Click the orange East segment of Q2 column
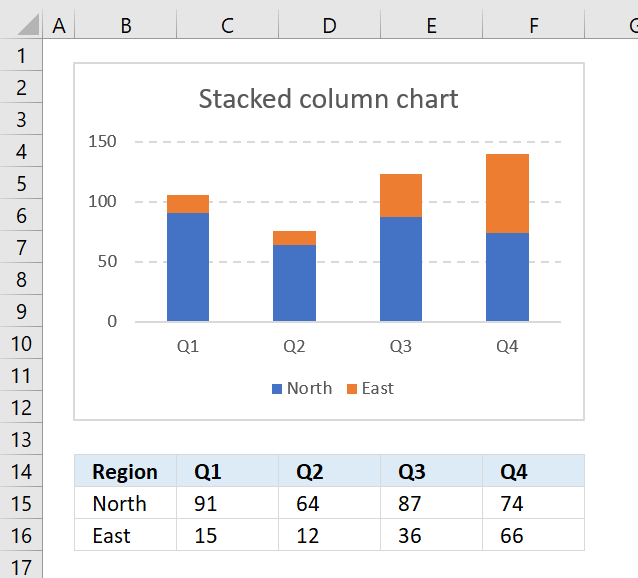The width and height of the screenshot is (638, 578). [x=294, y=238]
